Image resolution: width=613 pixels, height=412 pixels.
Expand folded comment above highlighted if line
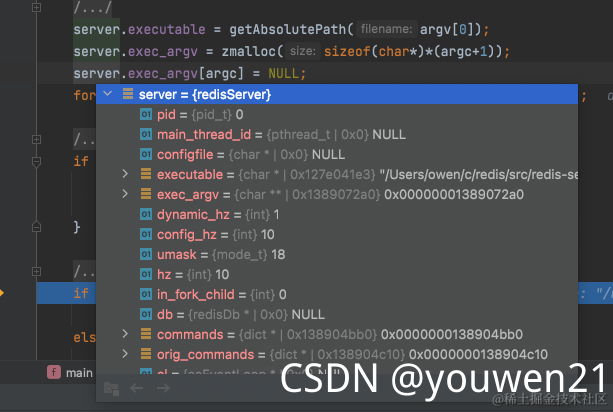(36, 271)
